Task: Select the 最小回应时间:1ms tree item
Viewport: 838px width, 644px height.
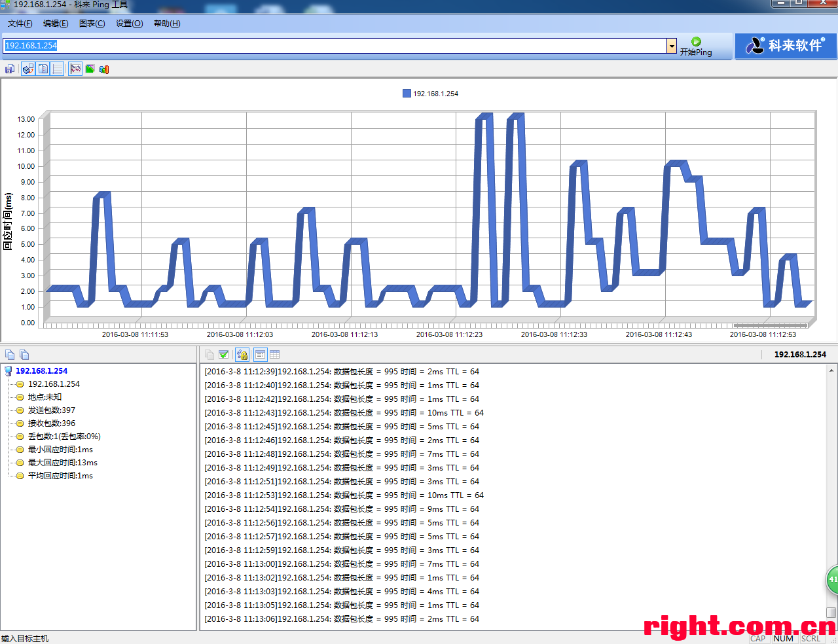Action: tap(60, 450)
